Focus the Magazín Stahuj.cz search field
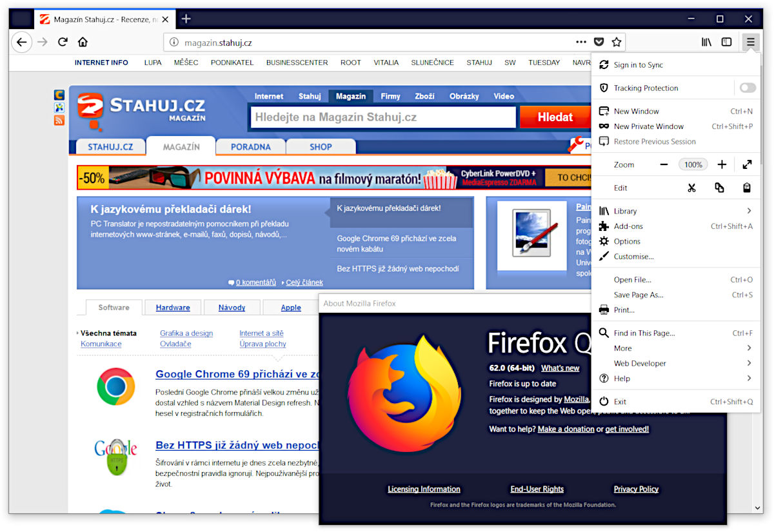This screenshot has width=774, height=532. click(x=383, y=117)
